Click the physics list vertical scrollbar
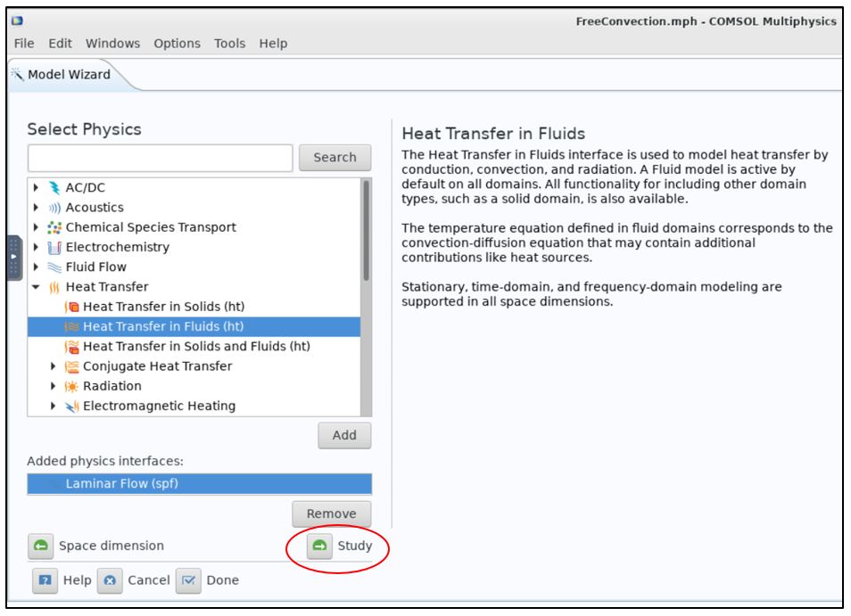Viewport: 851px width, 616px height. click(367, 231)
